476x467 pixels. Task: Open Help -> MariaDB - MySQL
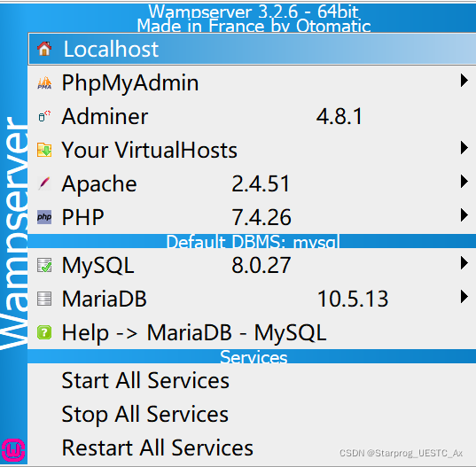(252, 332)
